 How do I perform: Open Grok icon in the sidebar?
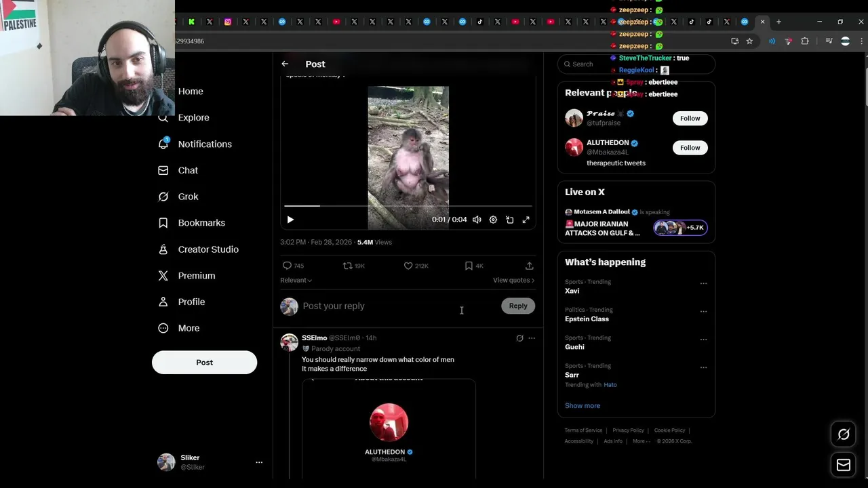click(163, 197)
